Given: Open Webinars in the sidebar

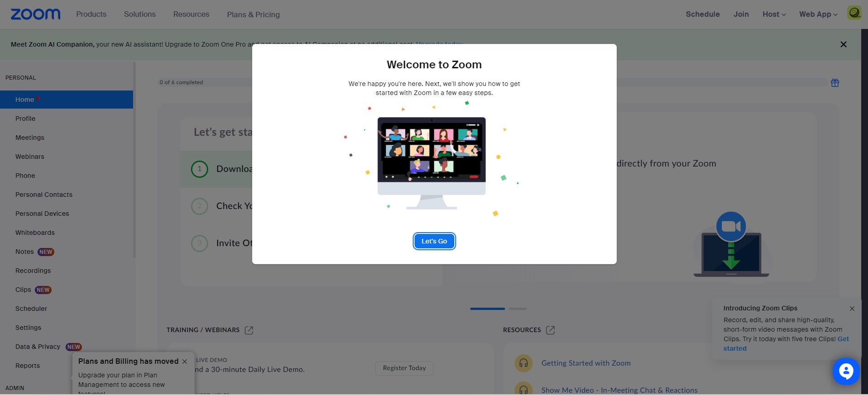Looking at the screenshot, I should (x=30, y=157).
